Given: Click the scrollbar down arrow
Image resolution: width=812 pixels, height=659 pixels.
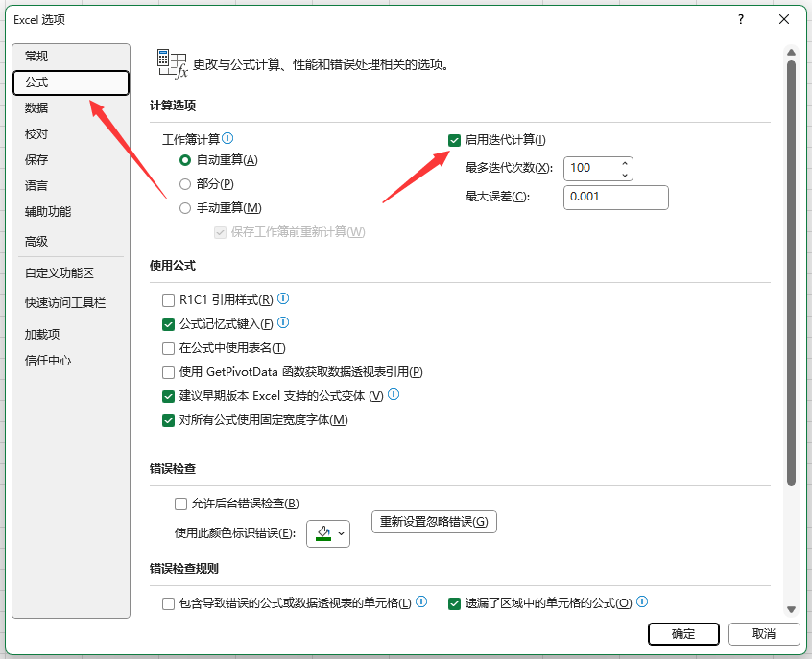Looking at the screenshot, I should pyautogui.click(x=791, y=609).
